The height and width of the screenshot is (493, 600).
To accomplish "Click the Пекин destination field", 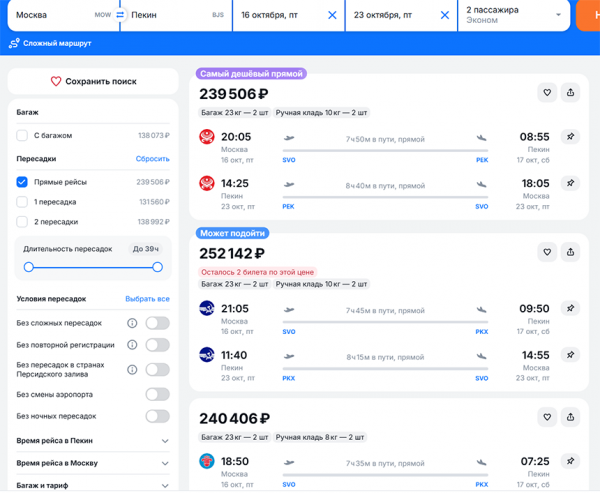I will pos(176,15).
